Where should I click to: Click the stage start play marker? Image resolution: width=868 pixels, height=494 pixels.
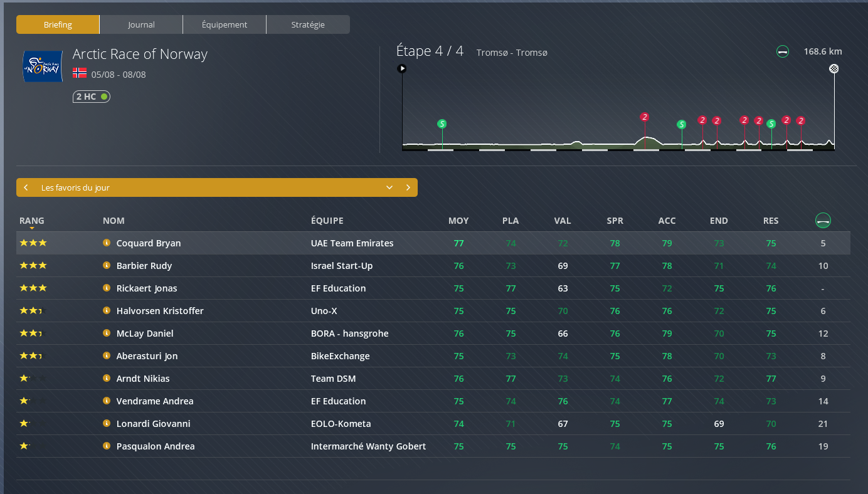pyautogui.click(x=402, y=68)
